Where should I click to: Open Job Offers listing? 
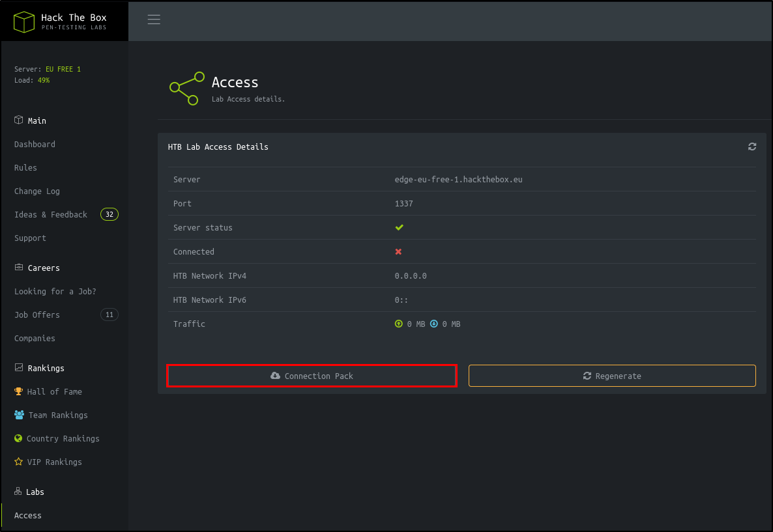37,315
